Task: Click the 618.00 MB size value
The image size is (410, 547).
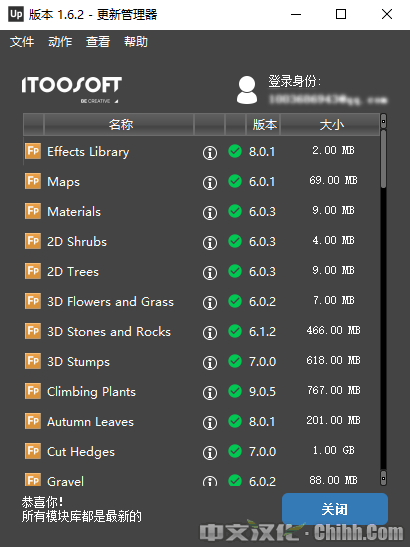Action: [334, 360]
